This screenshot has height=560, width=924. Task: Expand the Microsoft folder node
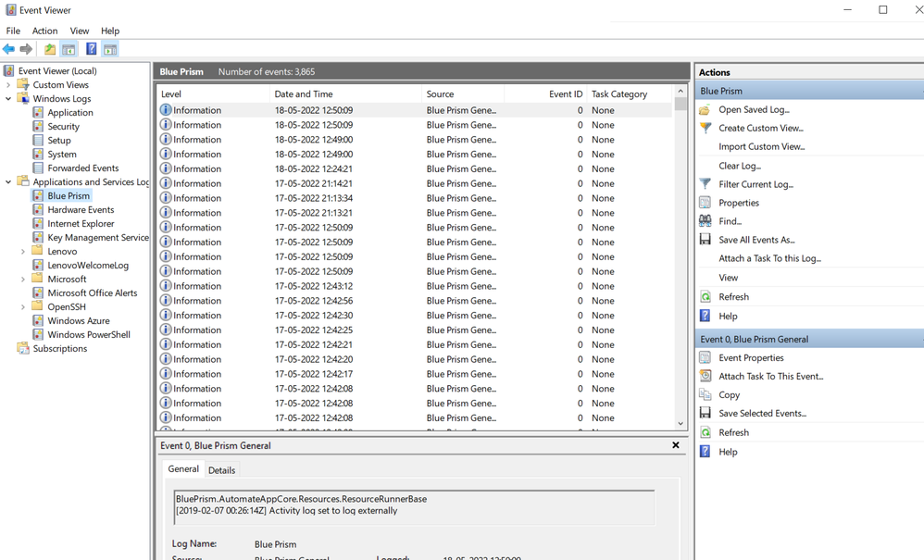23,280
